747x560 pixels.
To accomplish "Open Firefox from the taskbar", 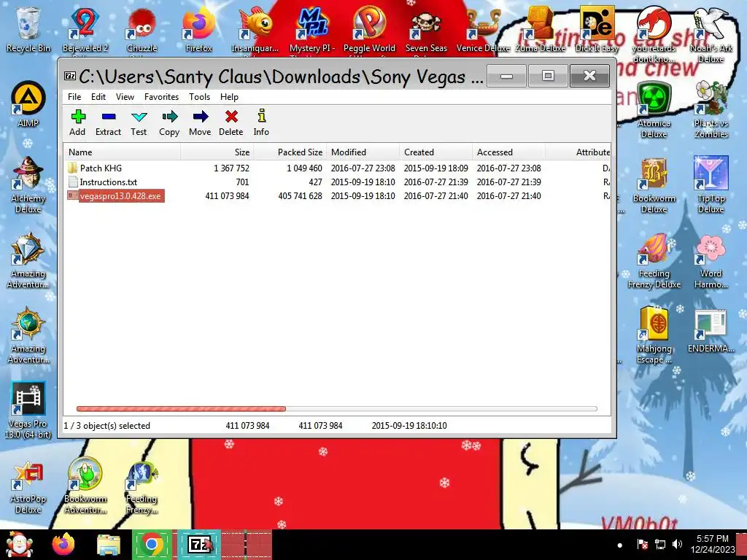I will pyautogui.click(x=63, y=544).
